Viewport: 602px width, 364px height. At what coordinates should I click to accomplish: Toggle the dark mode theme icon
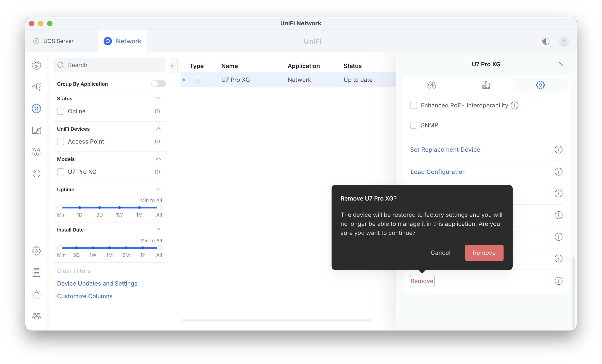pos(546,41)
